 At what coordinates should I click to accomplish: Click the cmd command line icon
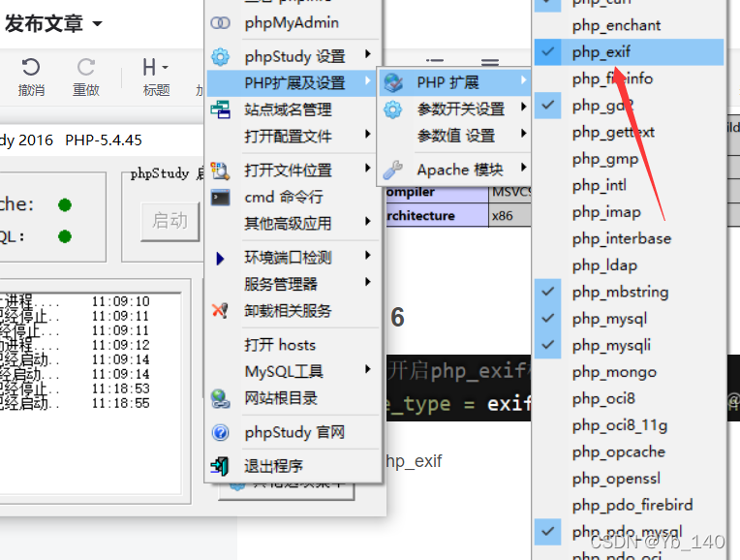tap(221, 198)
